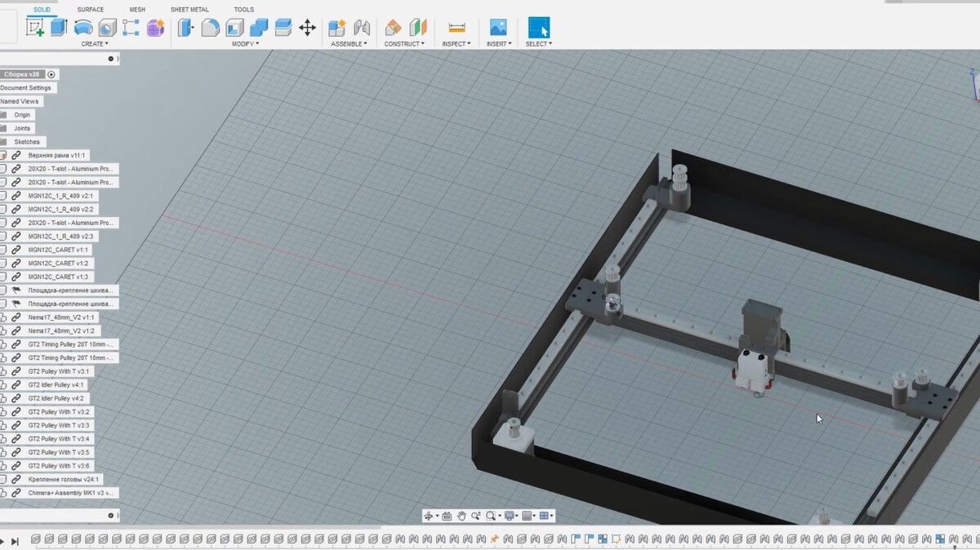Viewport: 980px width, 550px height.
Task: Activate the Move/Copy arrows tool
Action: (x=307, y=28)
